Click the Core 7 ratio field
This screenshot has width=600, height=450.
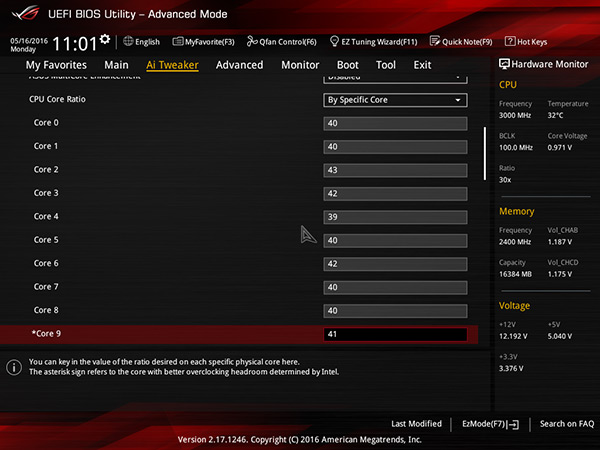(x=395, y=287)
